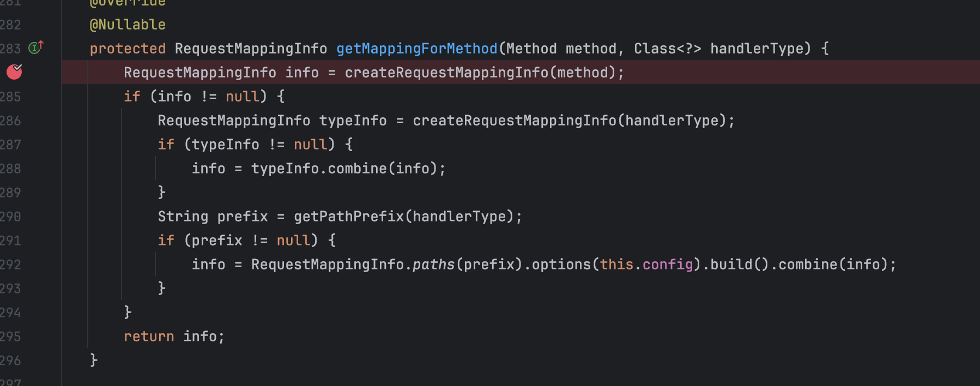Click the this keyword on line 292
The width and height of the screenshot is (980, 386).
click(616, 264)
